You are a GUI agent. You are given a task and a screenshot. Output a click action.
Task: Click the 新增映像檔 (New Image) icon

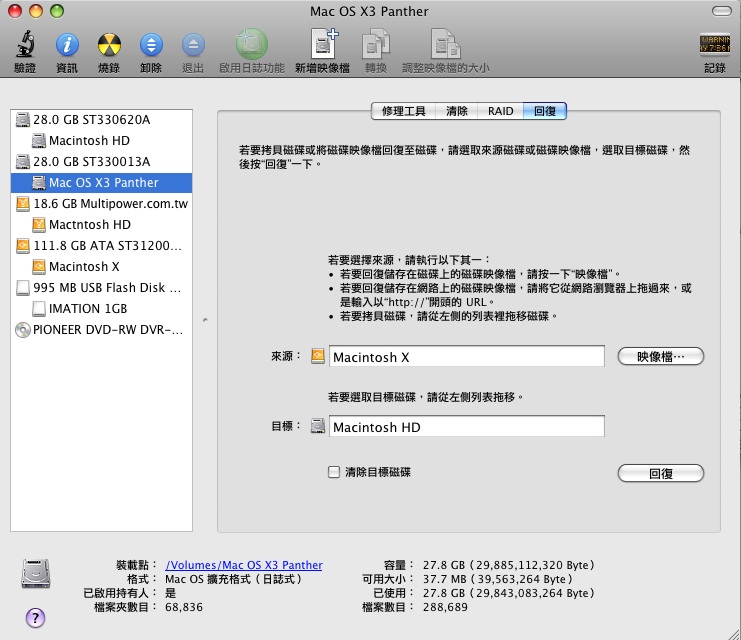click(324, 43)
